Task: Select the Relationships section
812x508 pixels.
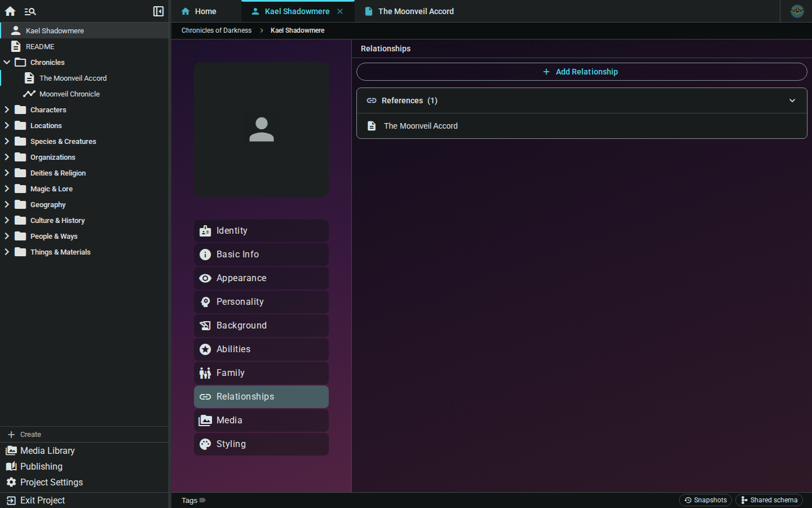Action: [262, 397]
